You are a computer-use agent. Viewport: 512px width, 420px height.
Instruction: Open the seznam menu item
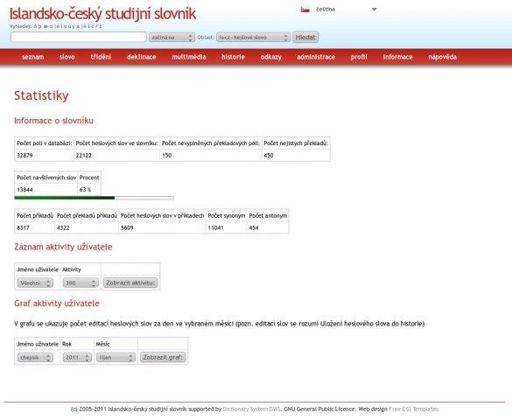[32, 57]
